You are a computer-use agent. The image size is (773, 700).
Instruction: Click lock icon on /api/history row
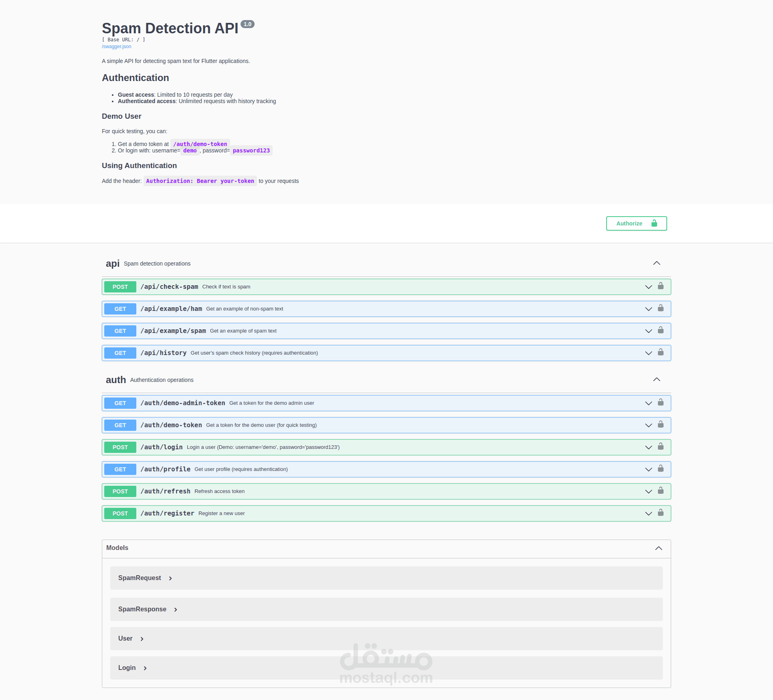pos(661,352)
